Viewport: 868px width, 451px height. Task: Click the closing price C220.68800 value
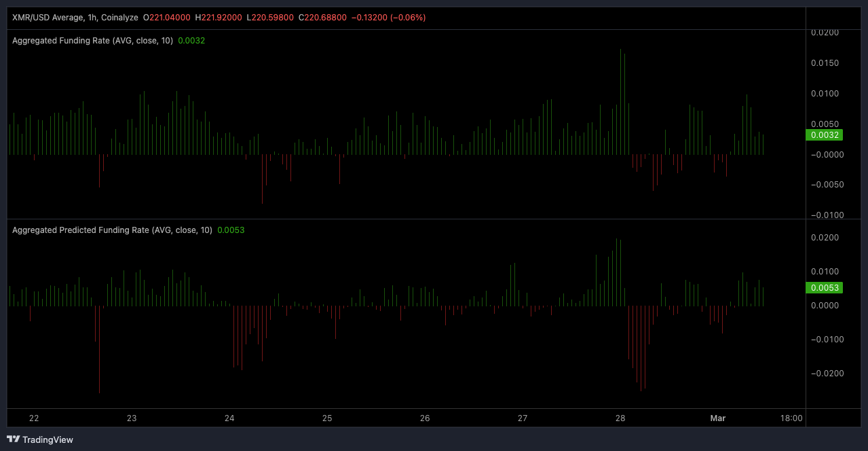322,17
